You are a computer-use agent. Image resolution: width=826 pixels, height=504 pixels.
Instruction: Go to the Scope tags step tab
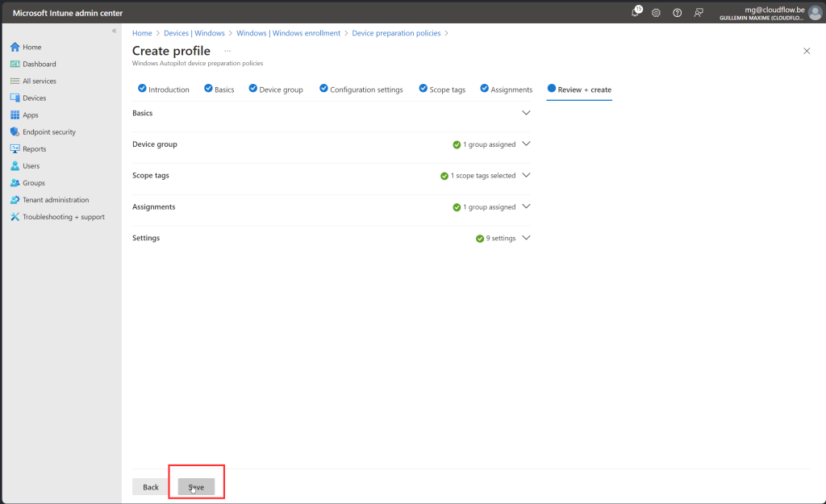coord(443,90)
